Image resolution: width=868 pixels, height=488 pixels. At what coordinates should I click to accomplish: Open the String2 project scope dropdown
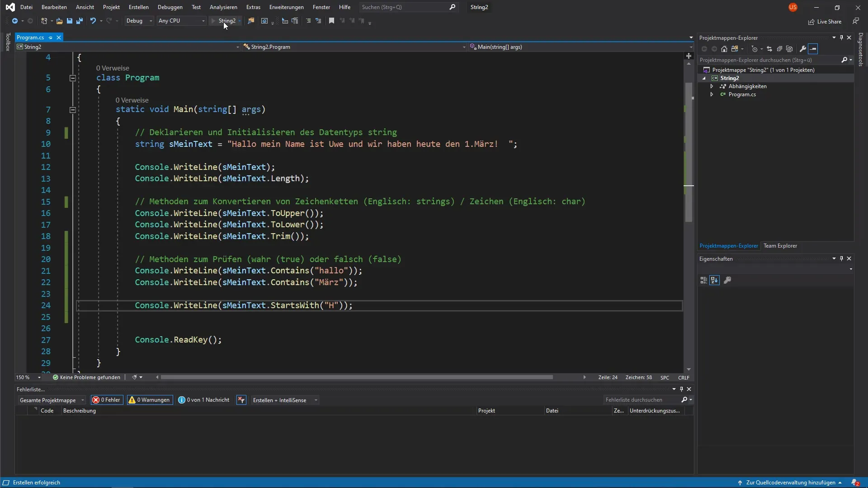point(128,47)
